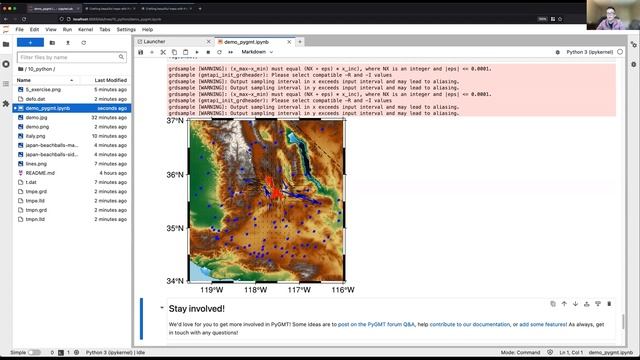Select the README.md file
640x360 pixels.
[72, 173]
